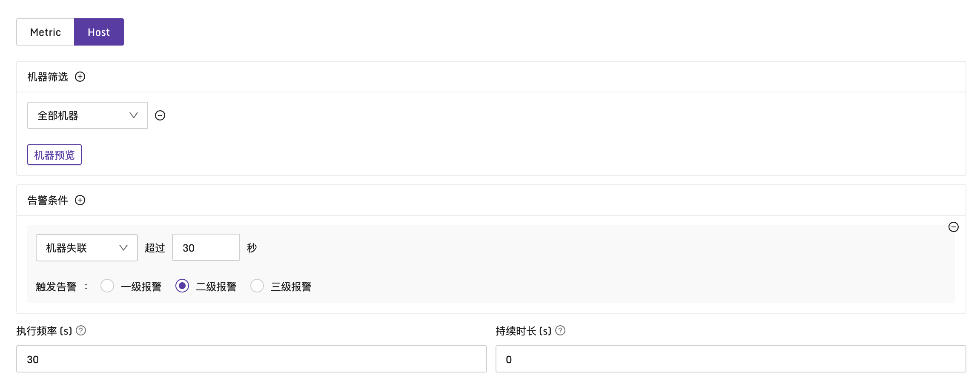Click the add icon next to 告警条件
This screenshot has width=980, height=384.
[80, 200]
